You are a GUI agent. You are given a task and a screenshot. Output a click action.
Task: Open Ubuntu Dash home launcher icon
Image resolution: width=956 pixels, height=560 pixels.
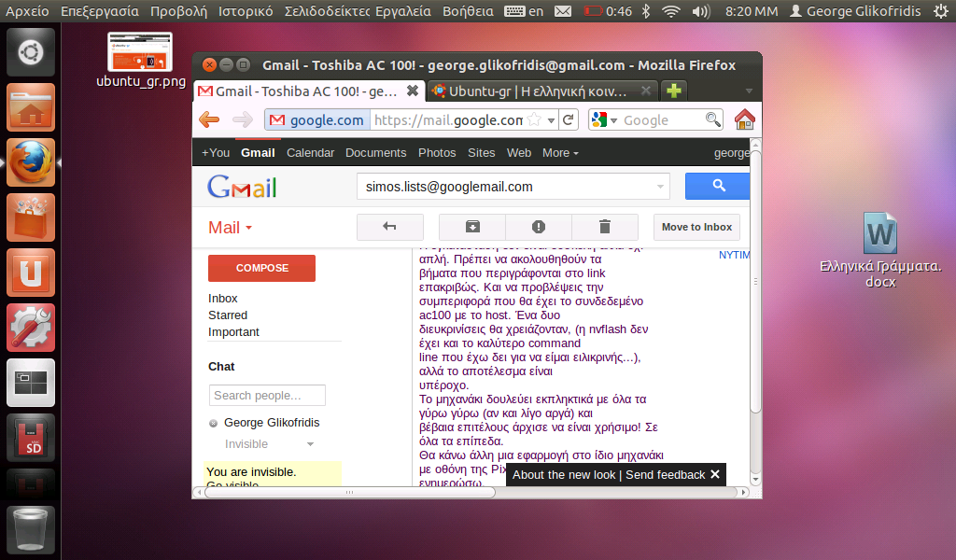point(31,52)
